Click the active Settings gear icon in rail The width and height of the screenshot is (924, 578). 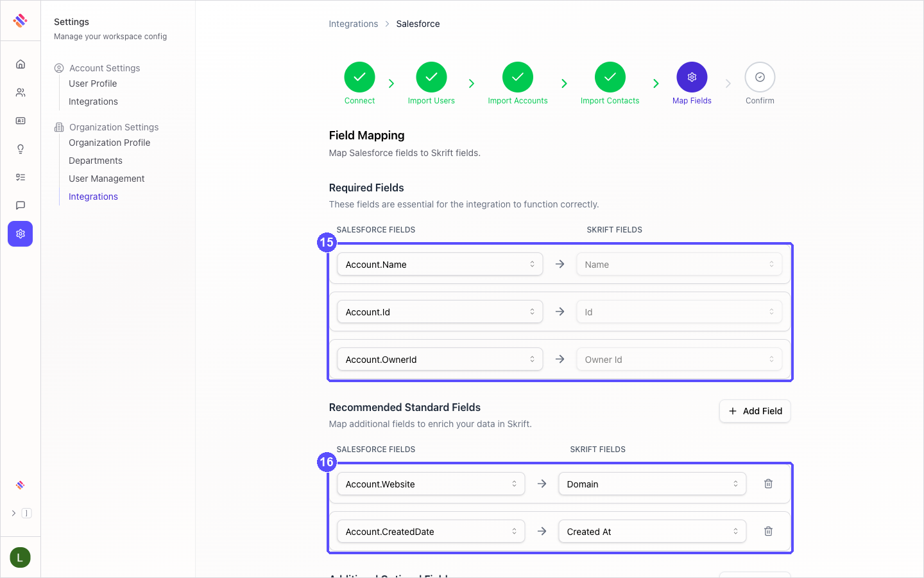pos(21,234)
